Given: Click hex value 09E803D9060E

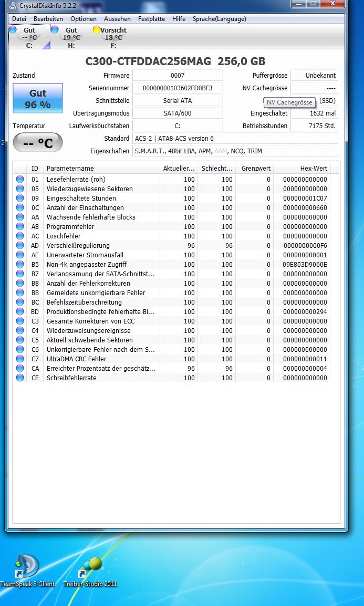Looking at the screenshot, I should 305,264.
